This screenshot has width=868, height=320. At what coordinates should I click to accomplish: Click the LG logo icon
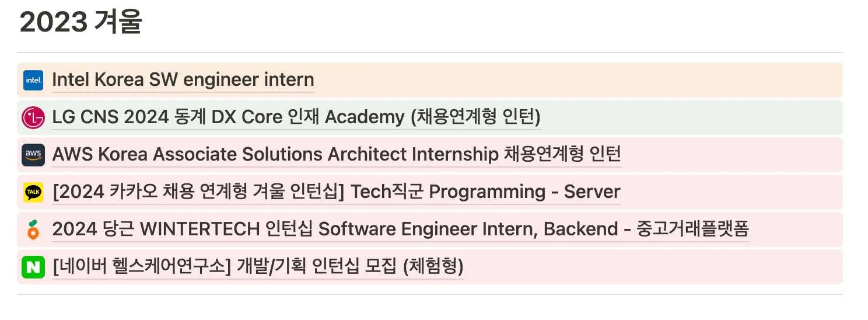coord(33,117)
